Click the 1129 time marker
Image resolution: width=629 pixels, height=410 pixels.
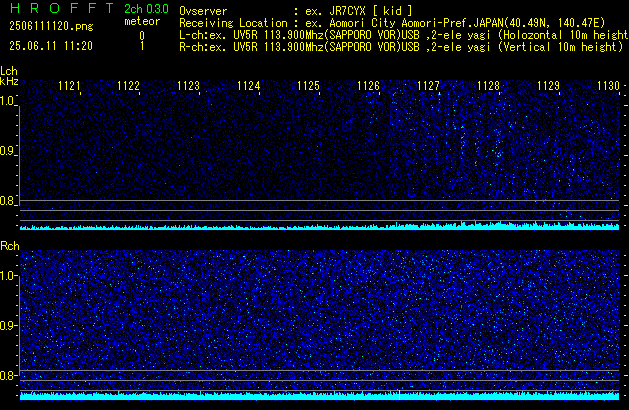tap(548, 86)
